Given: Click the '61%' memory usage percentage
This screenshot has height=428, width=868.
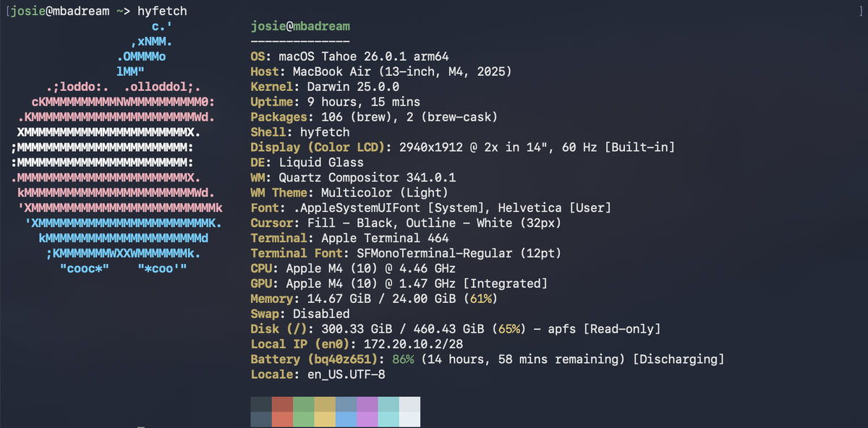Looking at the screenshot, I should click(x=480, y=299).
